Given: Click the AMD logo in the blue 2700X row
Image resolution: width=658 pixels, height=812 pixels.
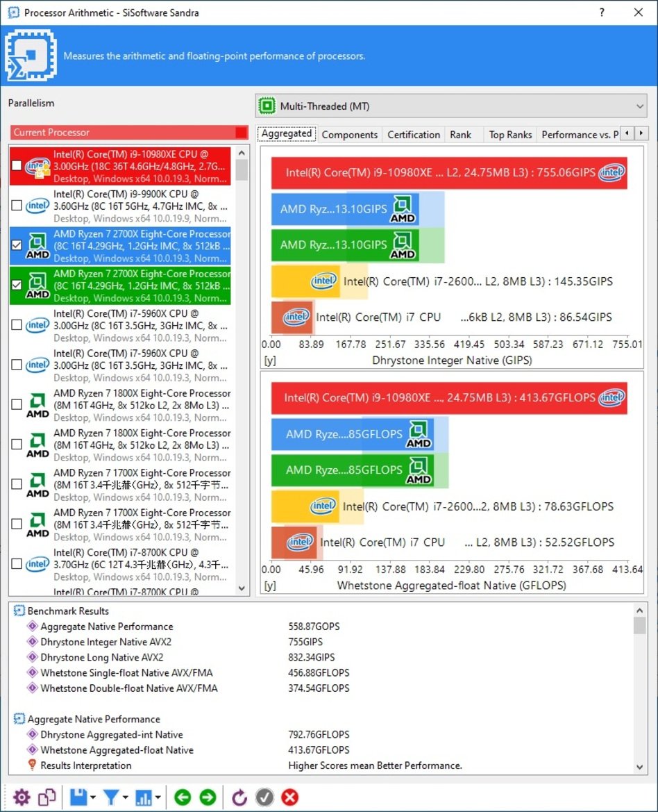Looking at the screenshot, I should coord(37,245).
